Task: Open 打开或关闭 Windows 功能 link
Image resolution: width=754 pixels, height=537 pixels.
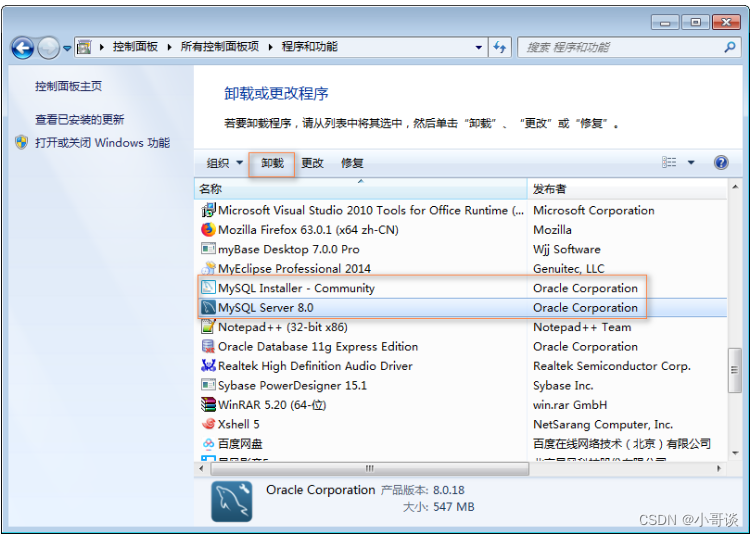Action: click(x=102, y=143)
